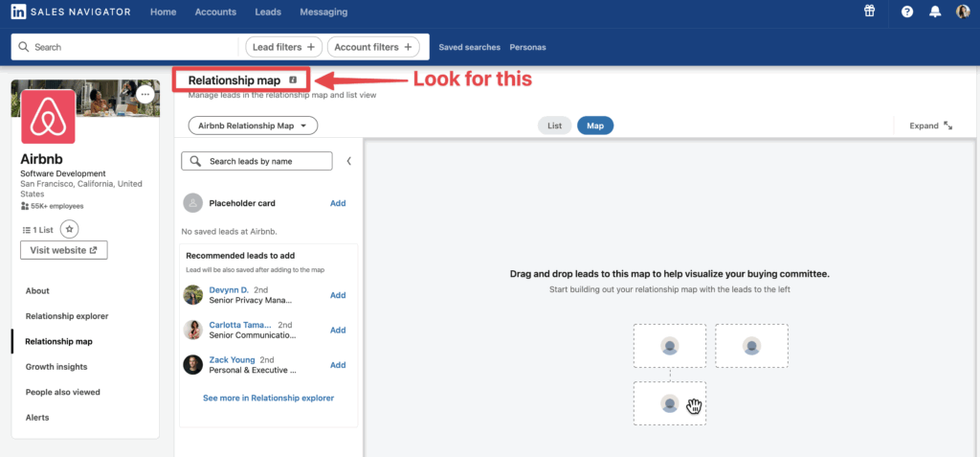980x457 pixels.
Task: Open Messaging in the top navigation
Action: click(x=323, y=11)
